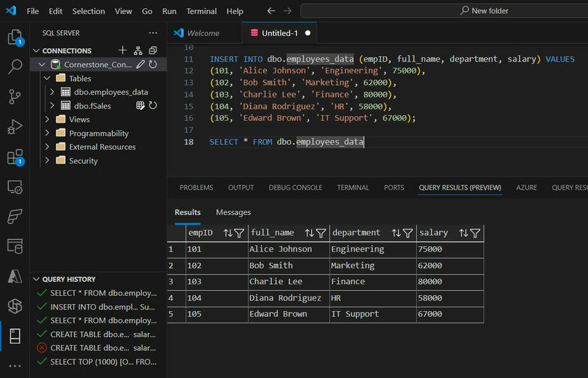
Task: Expand the dbo.employees_data table node
Action: click(53, 92)
